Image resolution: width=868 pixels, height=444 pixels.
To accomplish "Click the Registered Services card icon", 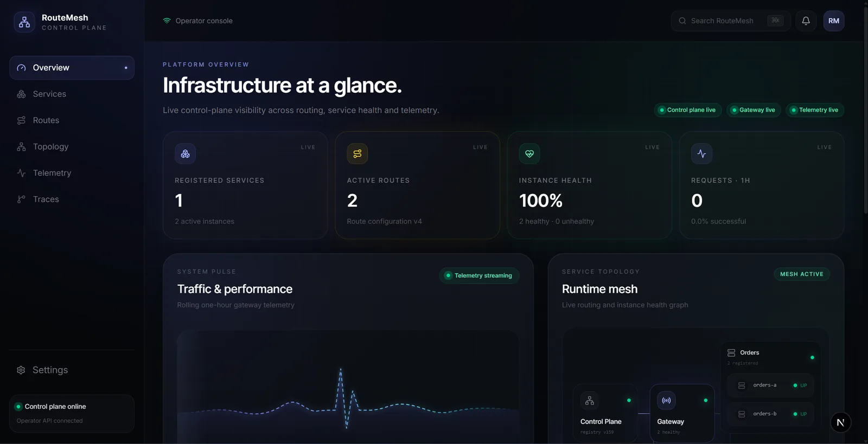I will pyautogui.click(x=185, y=154).
